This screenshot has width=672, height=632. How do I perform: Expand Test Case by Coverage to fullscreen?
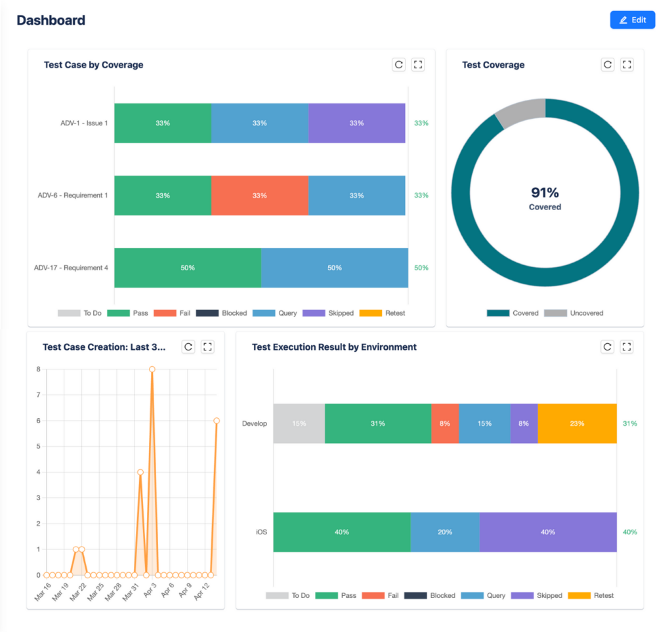tap(418, 64)
